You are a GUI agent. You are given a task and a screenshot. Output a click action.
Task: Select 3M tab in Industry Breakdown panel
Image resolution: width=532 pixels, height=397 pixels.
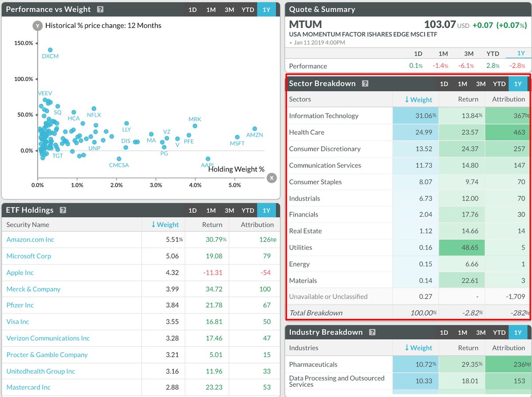coord(481,332)
